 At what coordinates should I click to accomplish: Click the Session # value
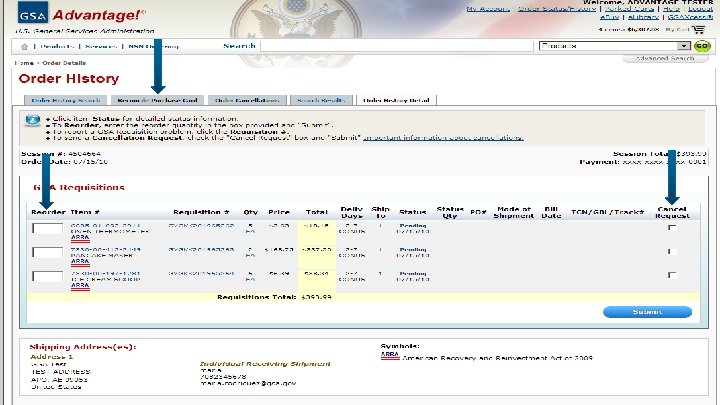84,154
